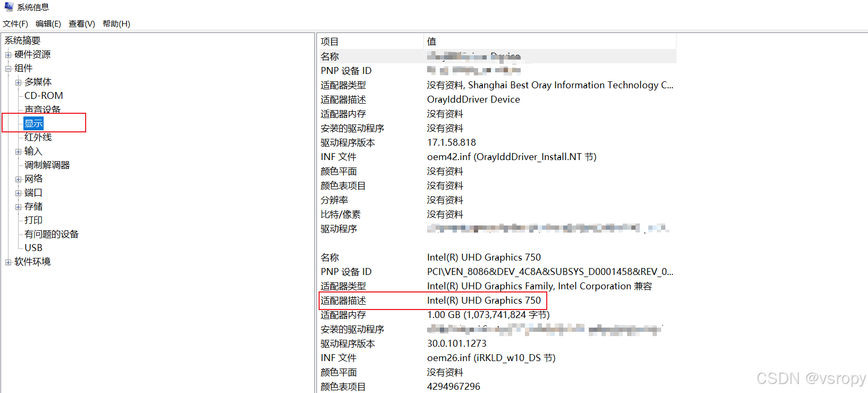Select 网络 in the tree
The image size is (868, 393).
point(34,179)
